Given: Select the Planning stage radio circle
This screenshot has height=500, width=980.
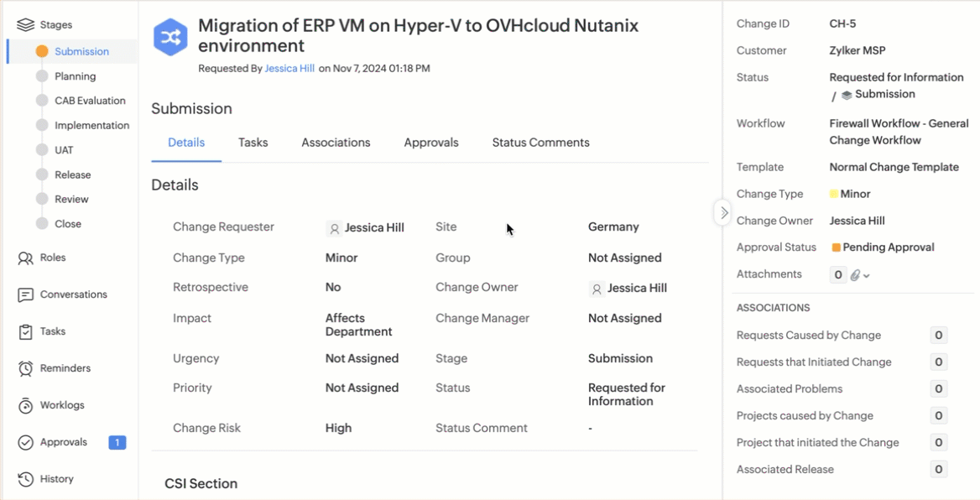Looking at the screenshot, I should [42, 76].
